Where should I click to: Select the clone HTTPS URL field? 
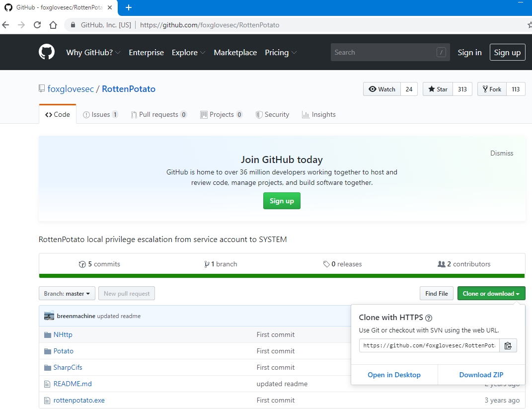[x=429, y=345]
